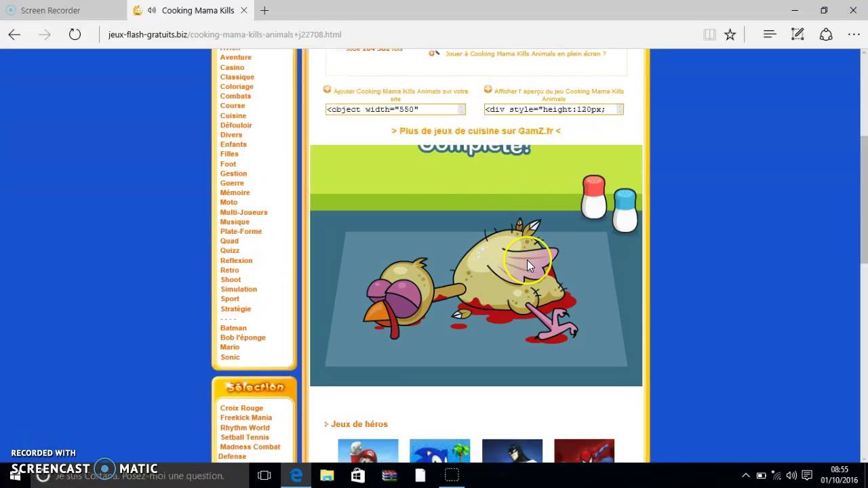The image size is (868, 488).
Task: Click the Mario hero game thumbnail
Action: point(368,451)
